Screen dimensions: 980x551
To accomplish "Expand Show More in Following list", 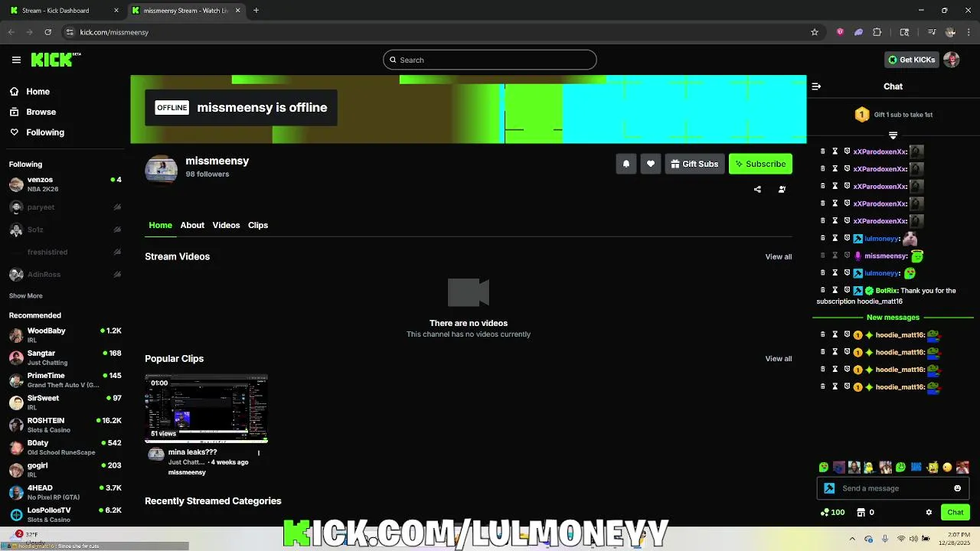I will pos(25,295).
